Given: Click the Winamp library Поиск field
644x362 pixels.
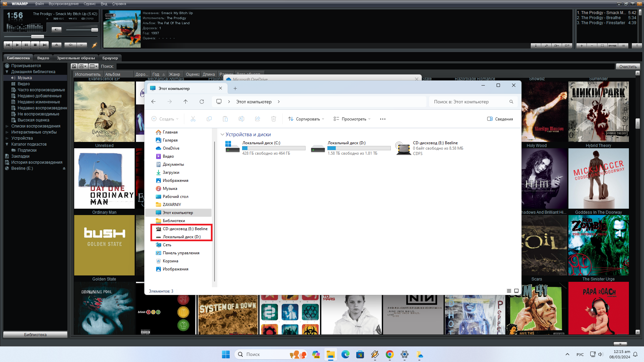Looking at the screenshot, I should [365, 66].
